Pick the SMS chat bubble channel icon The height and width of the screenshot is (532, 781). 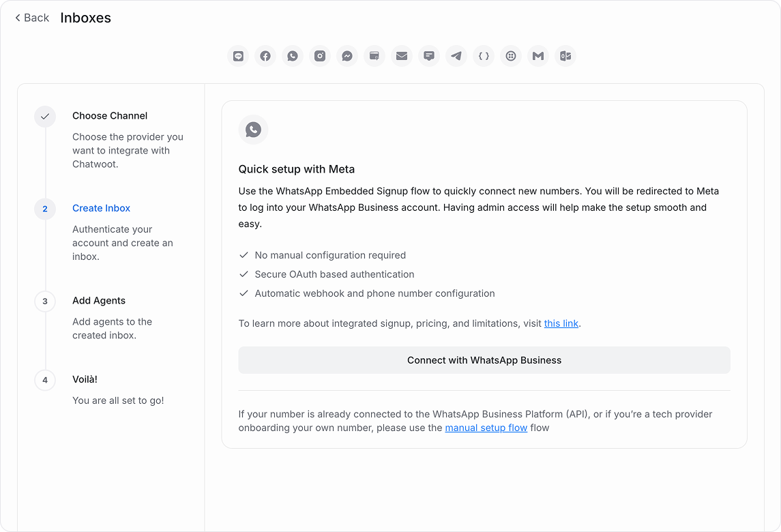[429, 56]
